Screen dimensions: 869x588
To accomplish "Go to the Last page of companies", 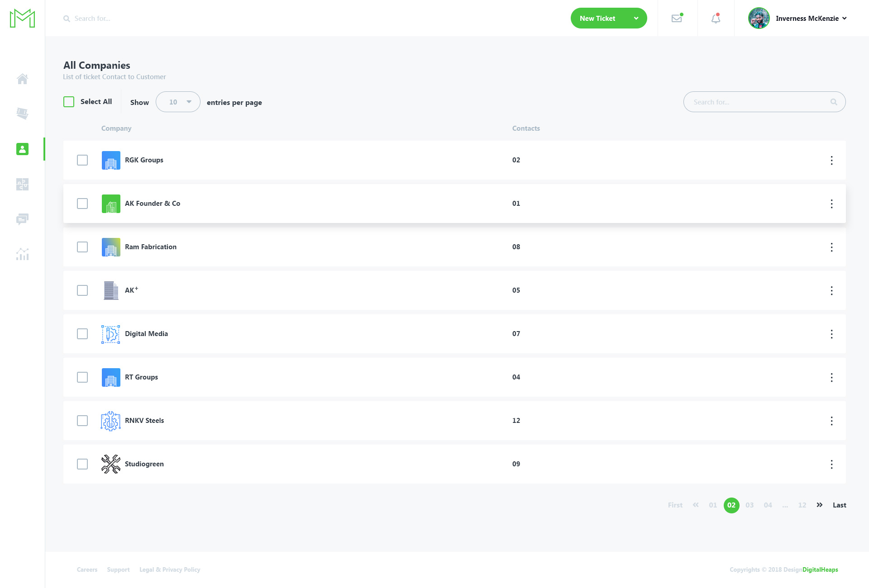I will pyautogui.click(x=840, y=505).
